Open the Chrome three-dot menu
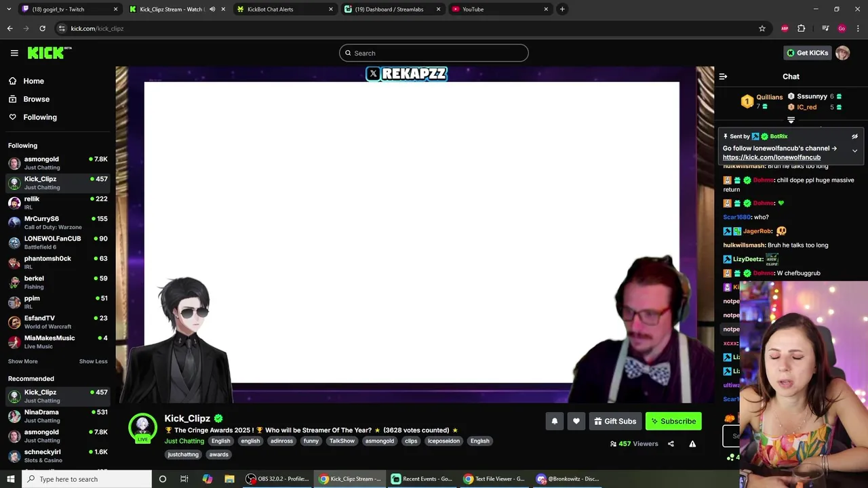 (858, 28)
